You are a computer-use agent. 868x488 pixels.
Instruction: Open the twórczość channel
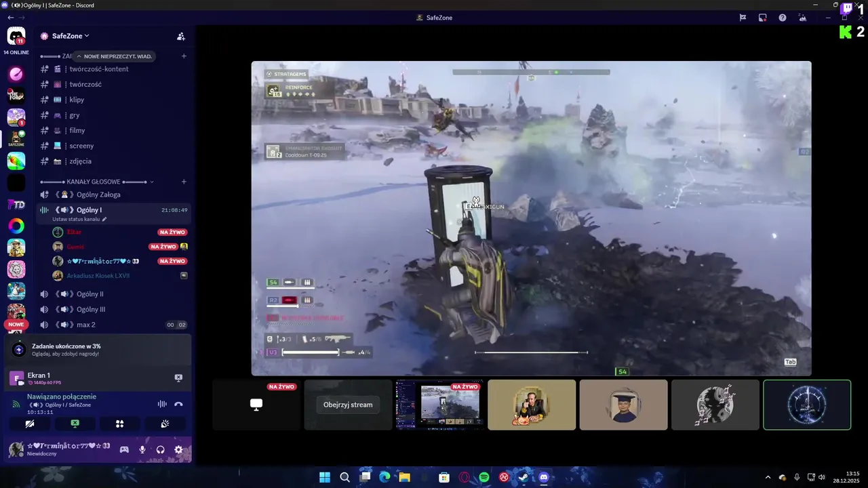114,85
